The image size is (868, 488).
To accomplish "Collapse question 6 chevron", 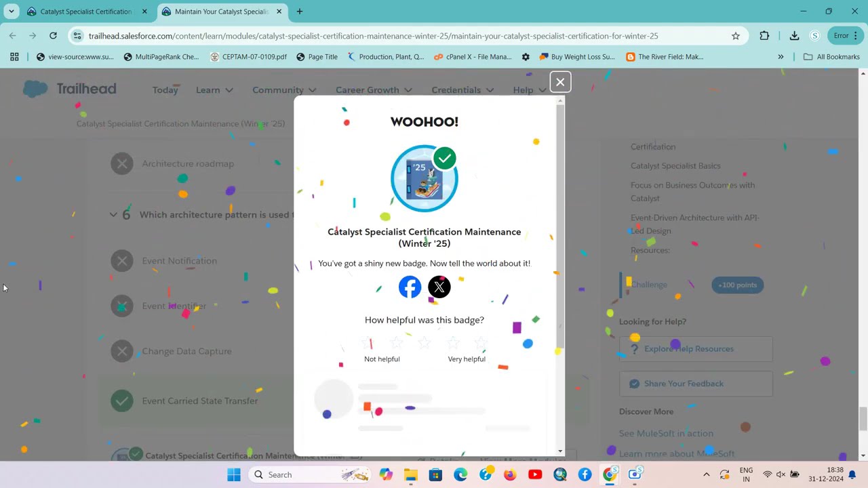I will click(x=113, y=215).
